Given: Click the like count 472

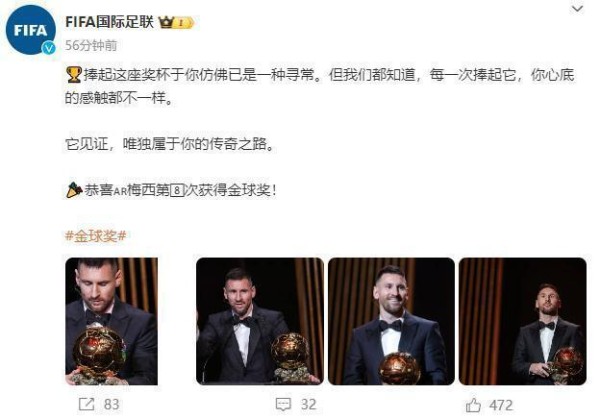Looking at the screenshot, I should [501, 405].
